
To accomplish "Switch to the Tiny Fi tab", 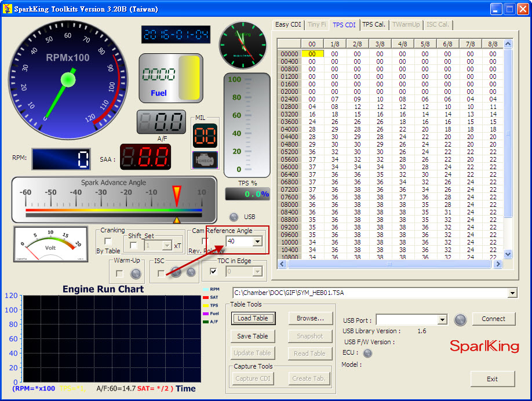I will 316,24.
